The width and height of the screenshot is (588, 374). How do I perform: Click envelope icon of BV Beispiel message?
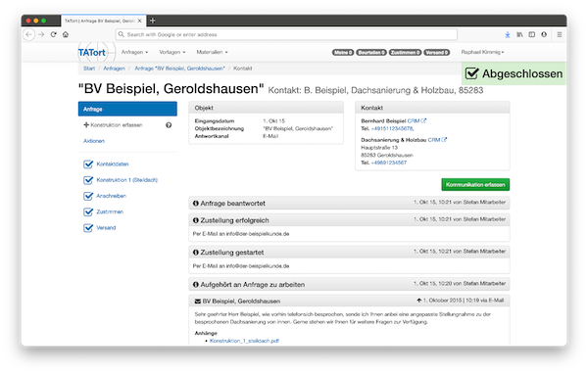198,302
